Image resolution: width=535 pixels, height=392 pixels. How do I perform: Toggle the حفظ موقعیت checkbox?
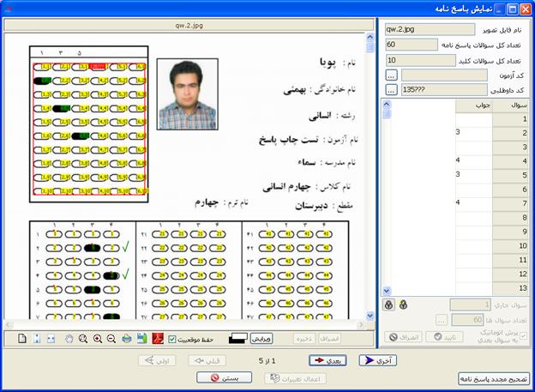pos(172,340)
